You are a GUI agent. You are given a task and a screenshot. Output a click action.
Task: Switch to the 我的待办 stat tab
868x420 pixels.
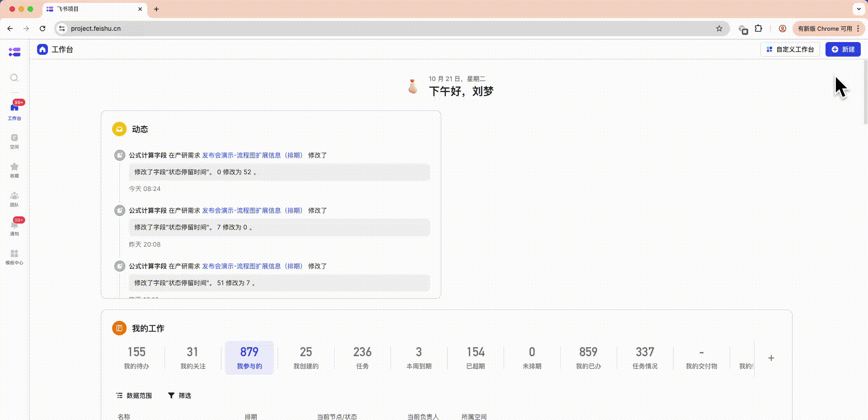point(136,358)
